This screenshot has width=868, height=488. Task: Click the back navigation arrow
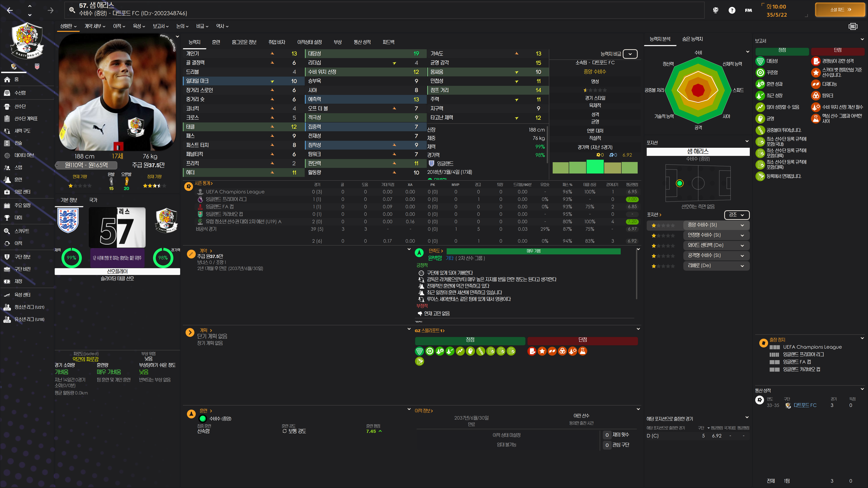coord(10,10)
